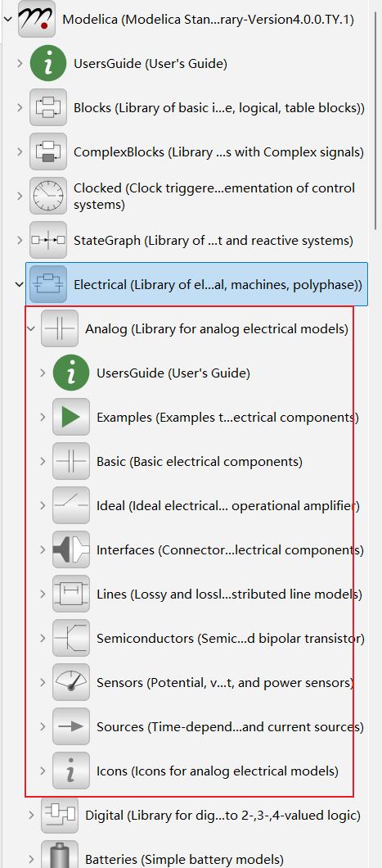Select the Sources arrow icon

71,726
